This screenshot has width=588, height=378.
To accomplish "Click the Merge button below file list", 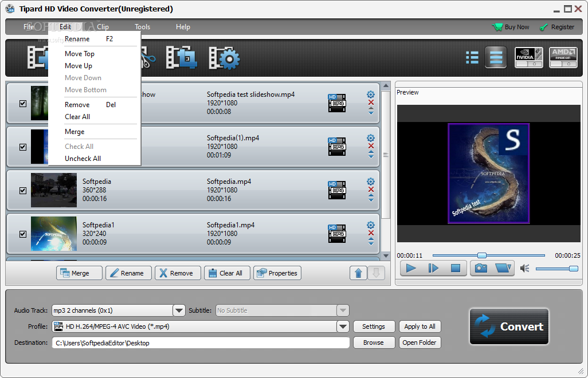I will click(79, 273).
